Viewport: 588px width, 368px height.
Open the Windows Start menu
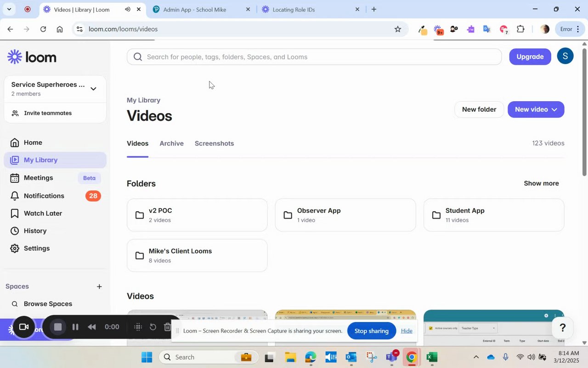[147, 357]
